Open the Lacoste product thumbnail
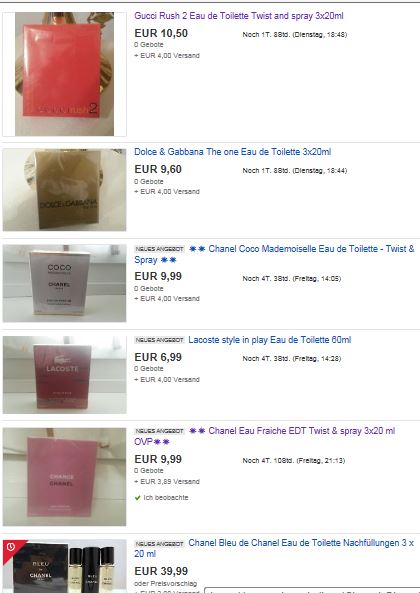The width and height of the screenshot is (420, 593). coord(64,375)
